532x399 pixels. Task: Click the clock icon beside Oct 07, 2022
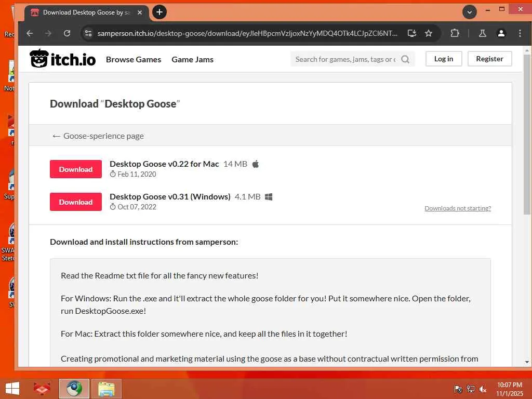pyautogui.click(x=113, y=207)
